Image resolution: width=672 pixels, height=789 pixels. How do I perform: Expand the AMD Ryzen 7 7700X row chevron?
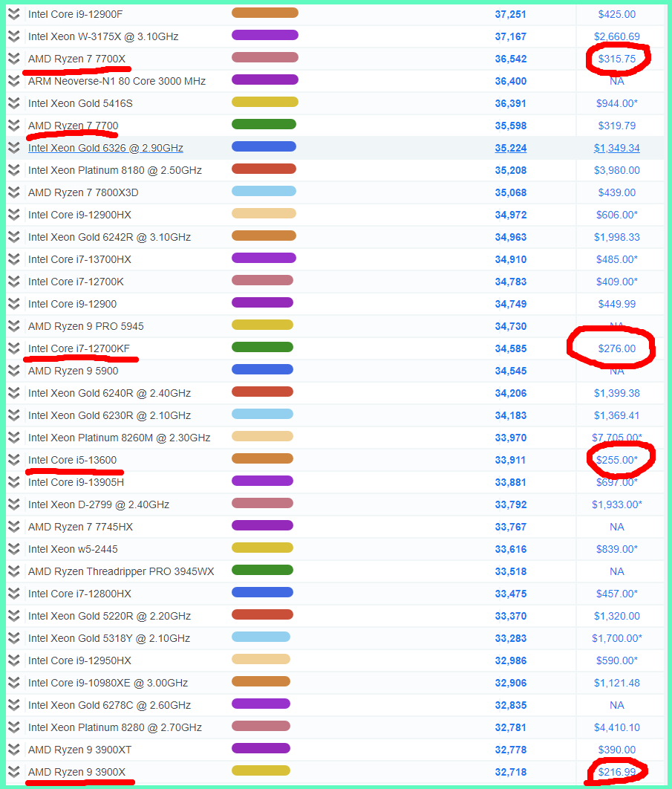[14, 59]
